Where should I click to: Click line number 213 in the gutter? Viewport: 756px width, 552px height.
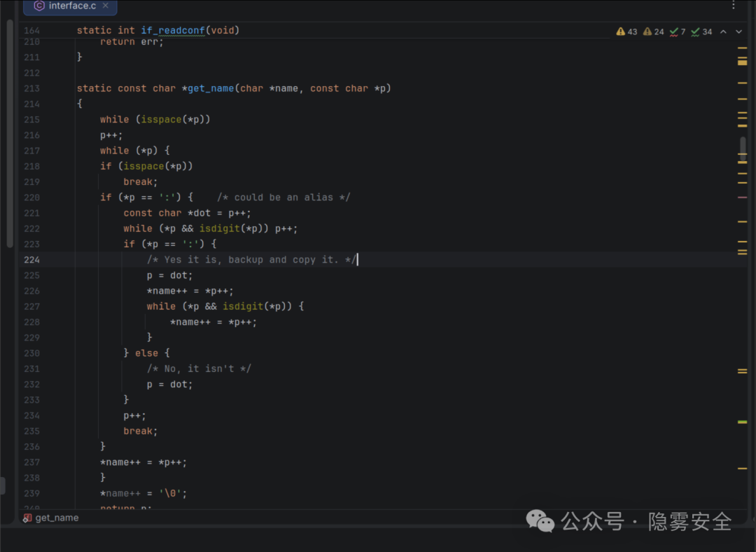tap(31, 88)
